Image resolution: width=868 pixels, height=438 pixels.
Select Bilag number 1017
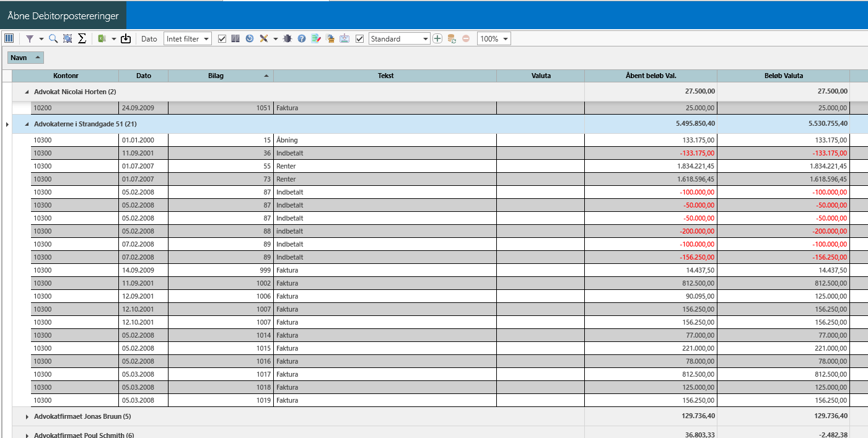click(x=264, y=374)
